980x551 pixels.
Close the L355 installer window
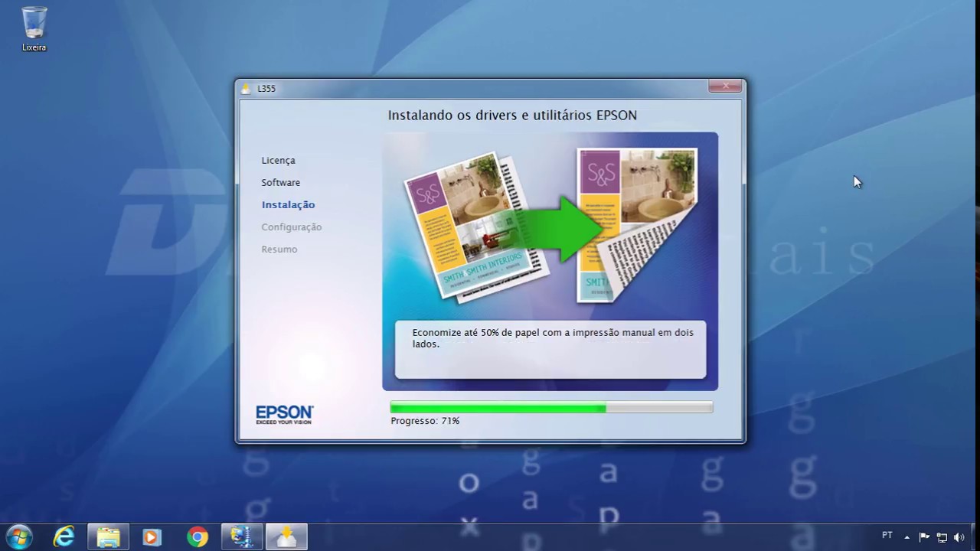pyautogui.click(x=724, y=86)
